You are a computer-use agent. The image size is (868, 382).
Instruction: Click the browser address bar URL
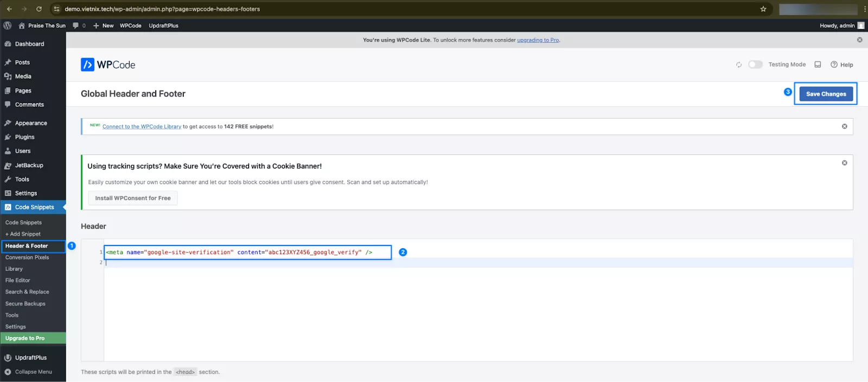pos(162,9)
